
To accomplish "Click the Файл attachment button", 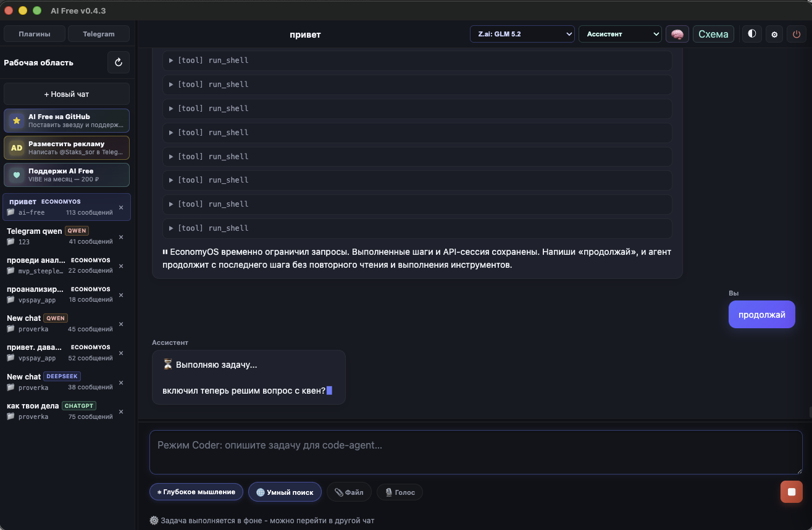I will coord(349,492).
